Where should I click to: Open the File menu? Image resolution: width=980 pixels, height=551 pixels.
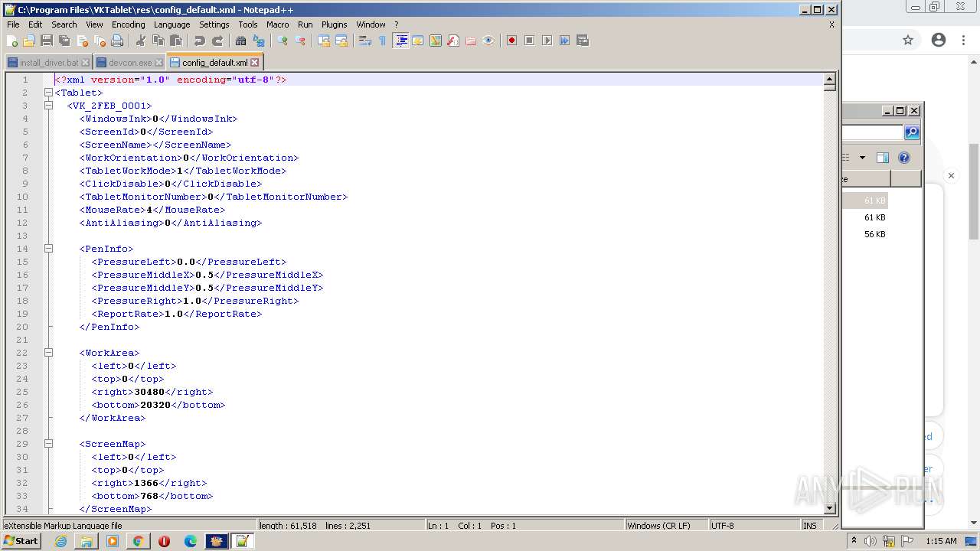[x=13, y=24]
